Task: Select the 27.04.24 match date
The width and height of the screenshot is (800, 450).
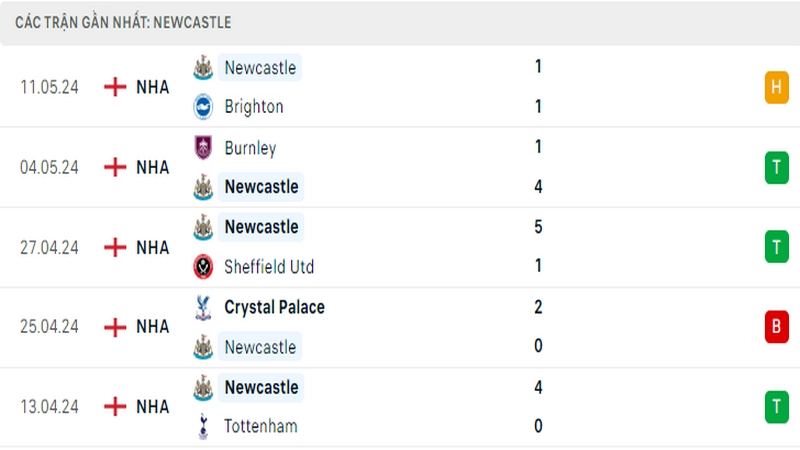Action: (49, 247)
